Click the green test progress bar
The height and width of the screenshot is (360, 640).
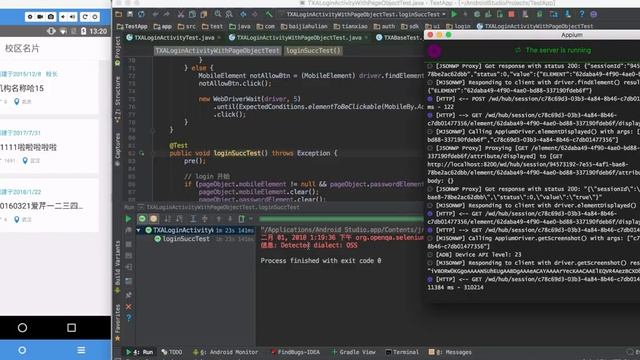341,219
